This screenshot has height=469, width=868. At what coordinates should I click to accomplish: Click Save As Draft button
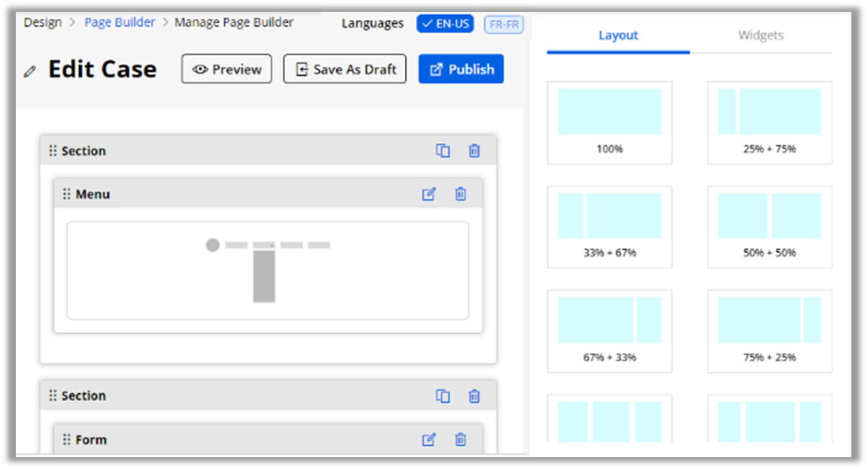click(345, 69)
